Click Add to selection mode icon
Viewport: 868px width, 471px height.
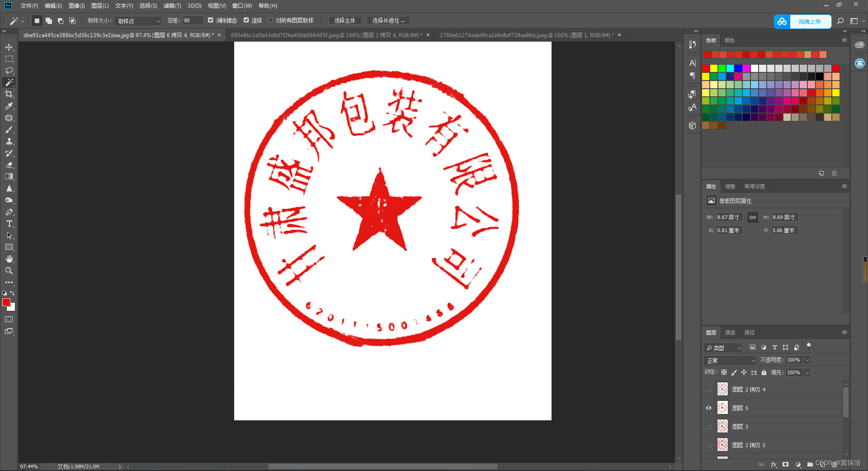49,21
